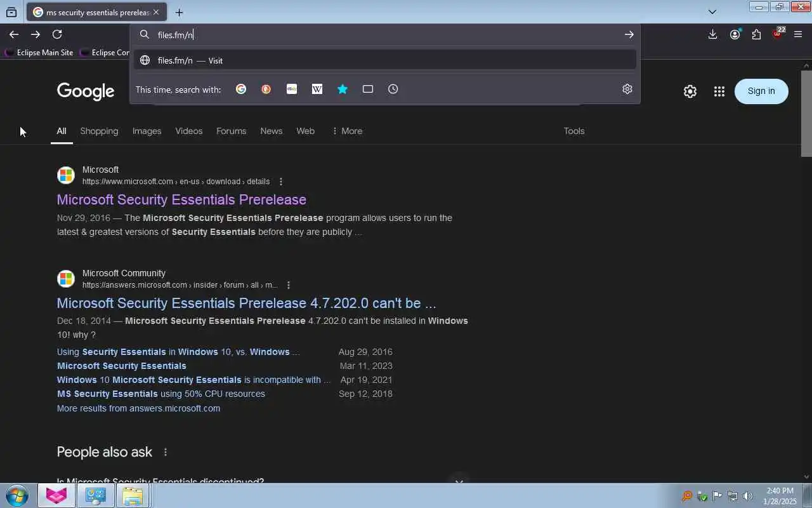Open Google quick settings gear

[690, 91]
